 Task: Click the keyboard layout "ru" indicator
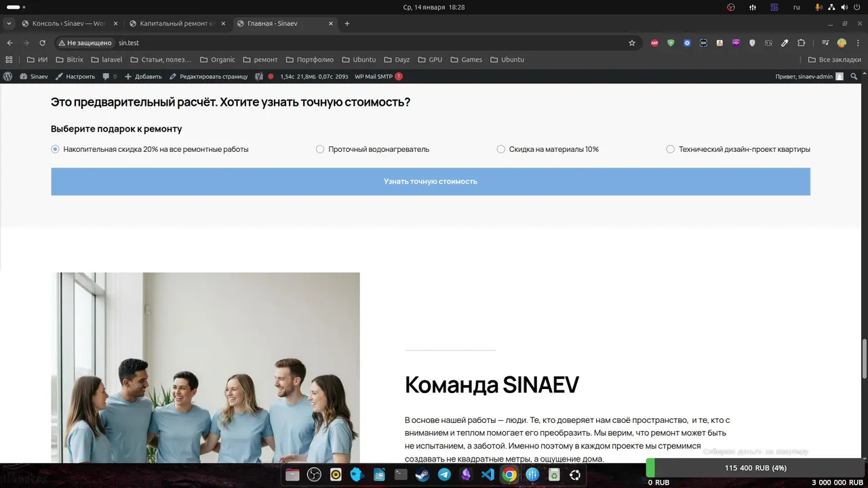(797, 7)
